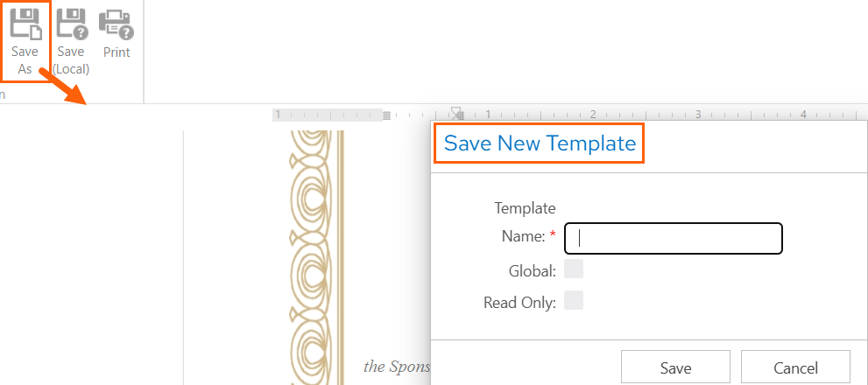Click the Save (Local) floppy disk icon
This screenshot has height=385, width=868.
[72, 25]
